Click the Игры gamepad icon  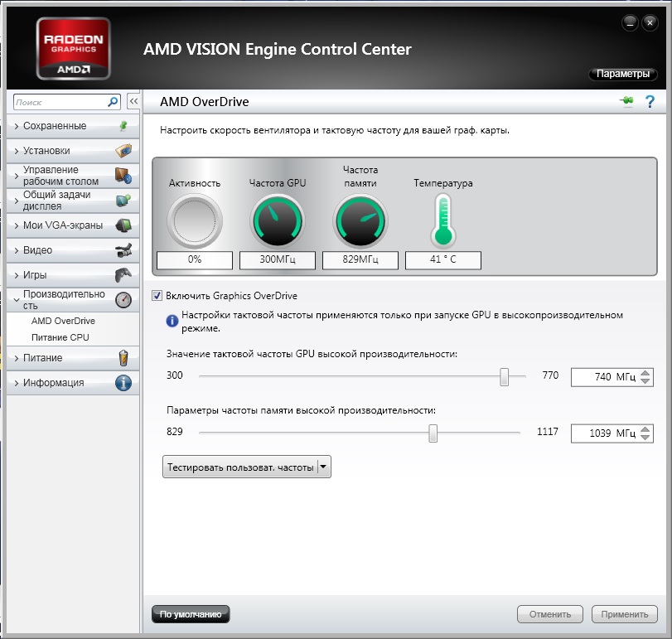tap(123, 274)
